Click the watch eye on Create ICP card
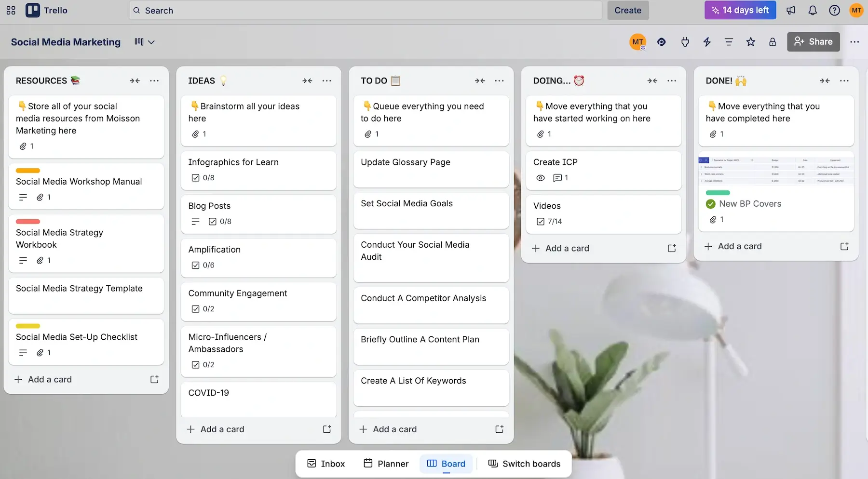Viewport: 868px width, 479px height. tap(540, 178)
